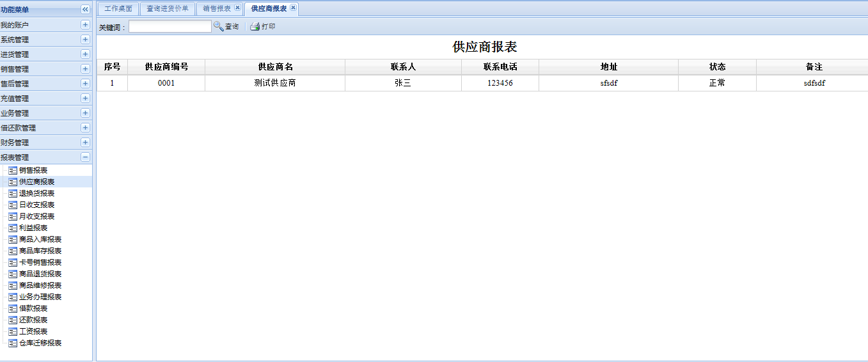Image resolution: width=868 pixels, height=362 pixels.
Task: Open 商品库存报表 in the tree
Action: pos(40,251)
